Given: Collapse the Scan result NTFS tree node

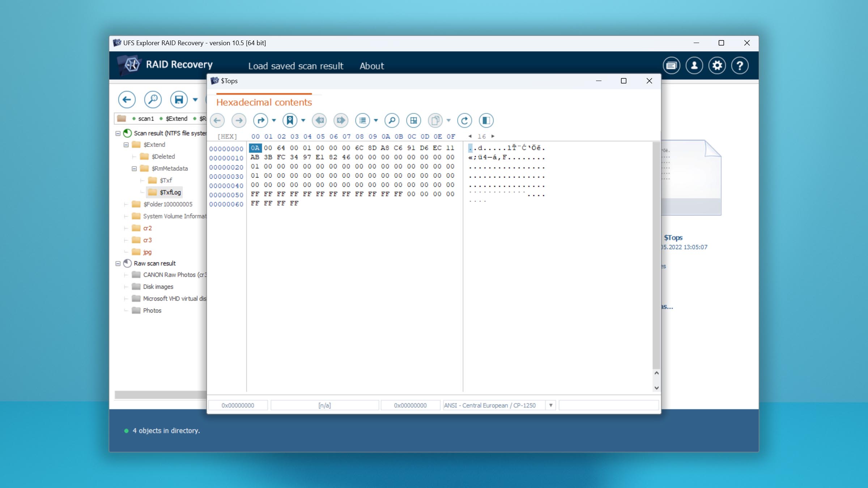Looking at the screenshot, I should [x=118, y=133].
